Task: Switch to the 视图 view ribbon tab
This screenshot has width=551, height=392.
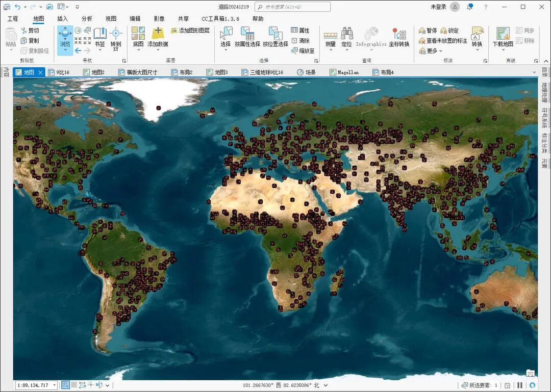Action: [x=111, y=19]
